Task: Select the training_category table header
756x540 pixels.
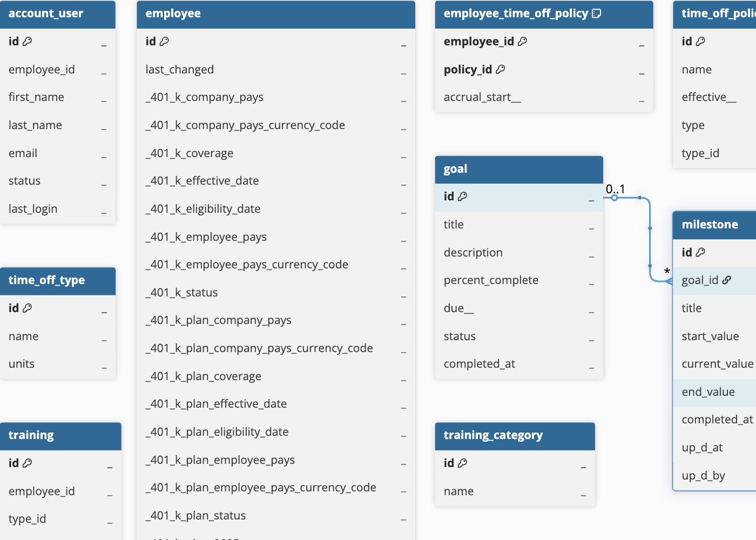Action: [515, 436]
